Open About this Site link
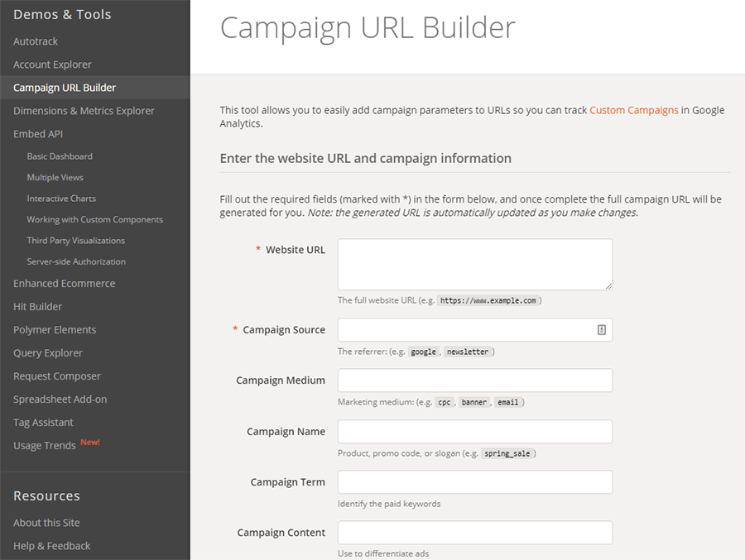 tap(46, 523)
